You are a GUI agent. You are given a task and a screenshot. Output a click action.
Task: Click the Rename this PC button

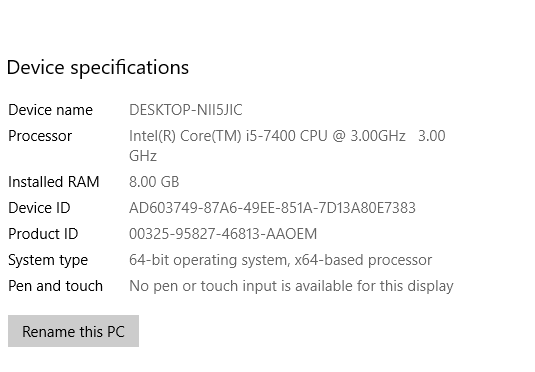coord(73,331)
